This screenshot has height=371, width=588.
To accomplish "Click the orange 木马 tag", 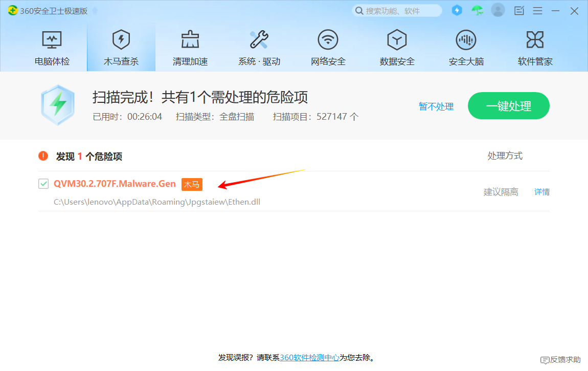I will click(192, 184).
